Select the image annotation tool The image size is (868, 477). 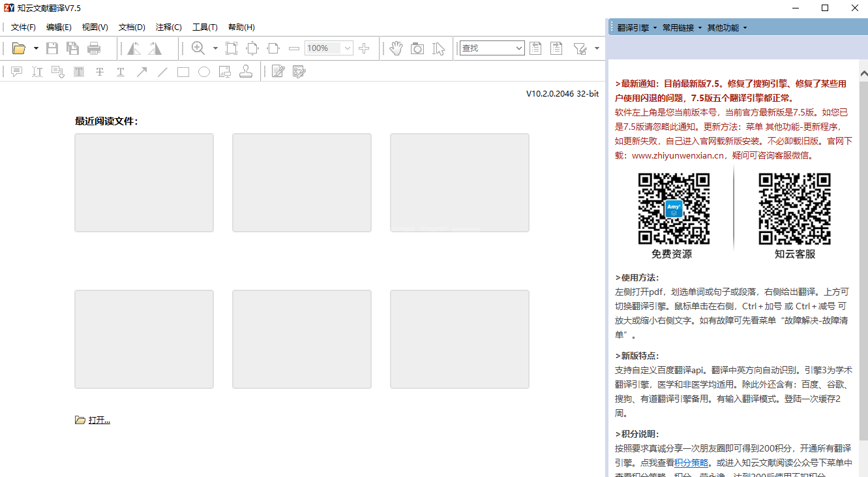coord(225,72)
